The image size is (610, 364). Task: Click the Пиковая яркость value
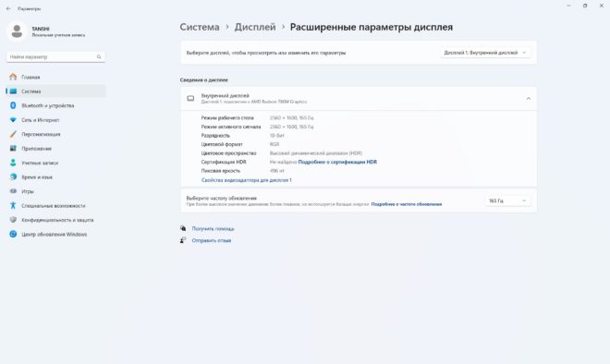(277, 171)
